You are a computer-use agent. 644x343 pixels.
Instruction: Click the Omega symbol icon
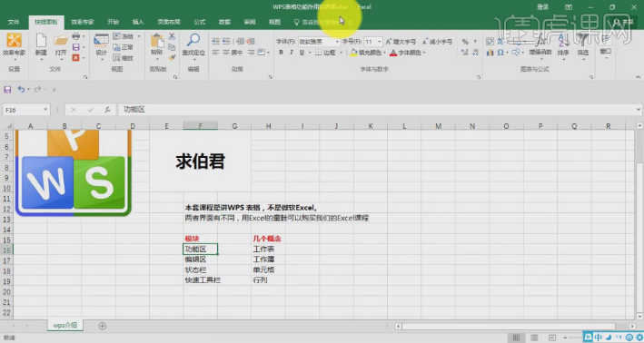coord(500,53)
